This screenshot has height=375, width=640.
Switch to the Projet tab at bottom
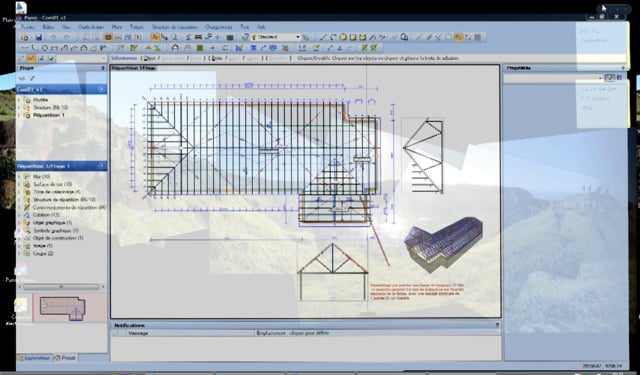pyautogui.click(x=66, y=358)
